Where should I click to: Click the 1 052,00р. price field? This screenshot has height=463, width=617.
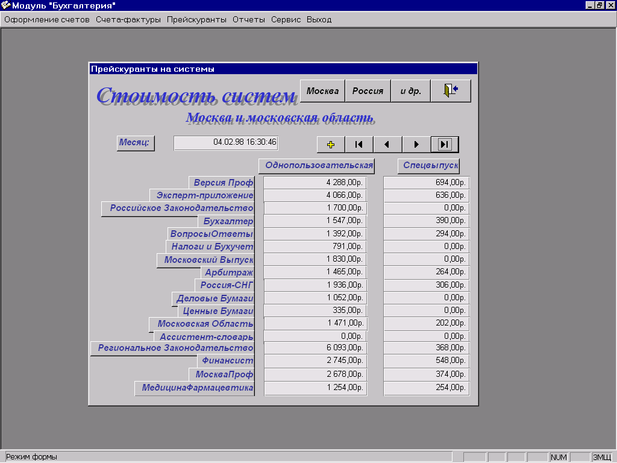tap(315, 298)
